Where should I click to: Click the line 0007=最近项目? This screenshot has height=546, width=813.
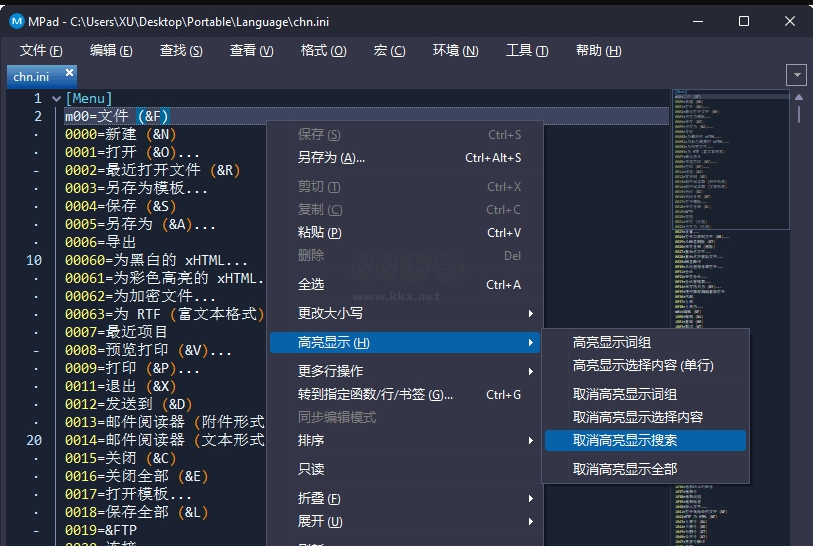click(x=117, y=332)
